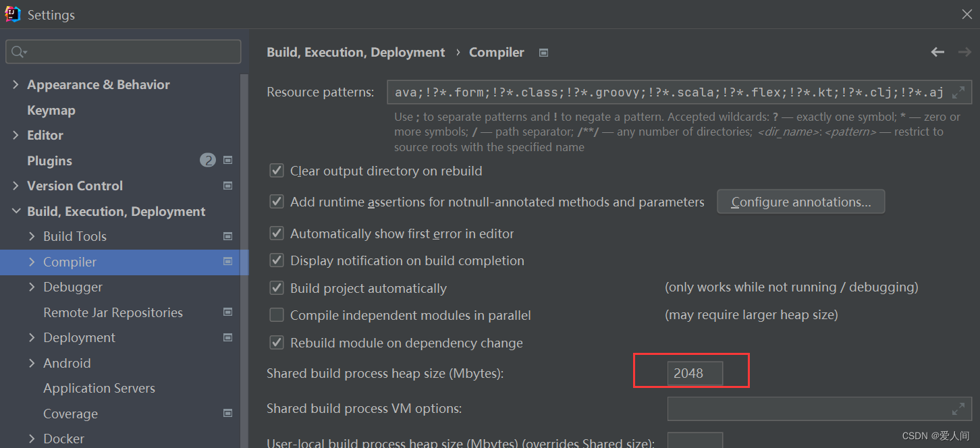Viewport: 980px width, 448px height.
Task: Expand Appearance & Behavior section
Action: coord(16,84)
